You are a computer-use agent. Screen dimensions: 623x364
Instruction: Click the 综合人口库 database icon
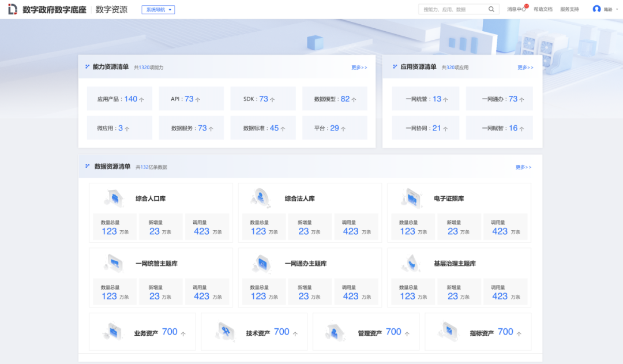[x=114, y=198]
